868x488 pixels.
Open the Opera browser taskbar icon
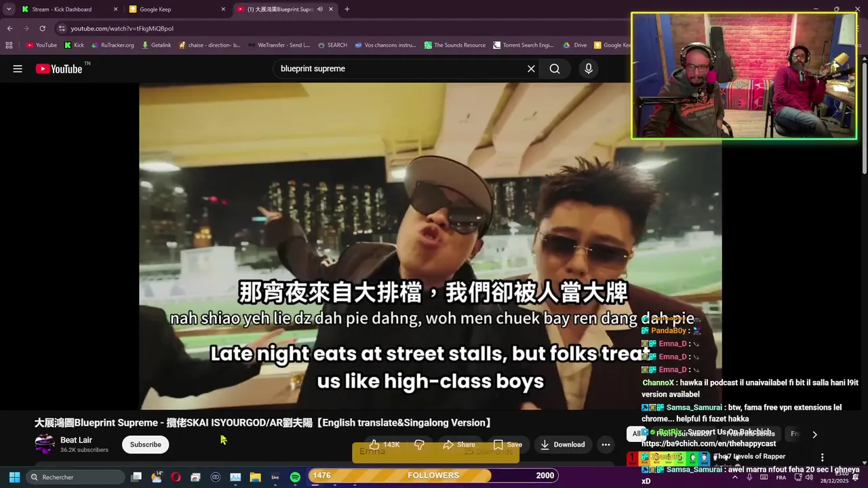pos(176,477)
